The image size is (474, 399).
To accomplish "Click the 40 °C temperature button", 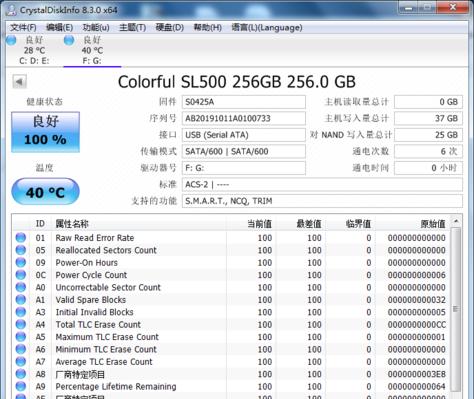I will pos(46,192).
